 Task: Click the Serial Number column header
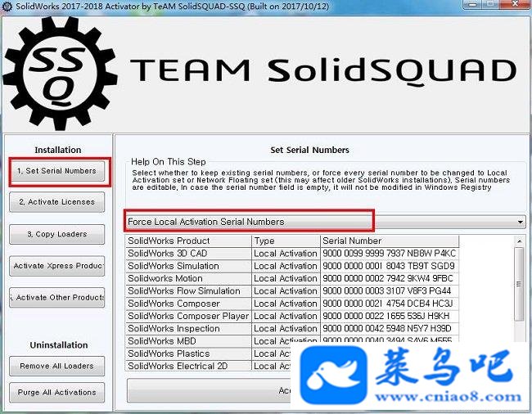pos(390,241)
